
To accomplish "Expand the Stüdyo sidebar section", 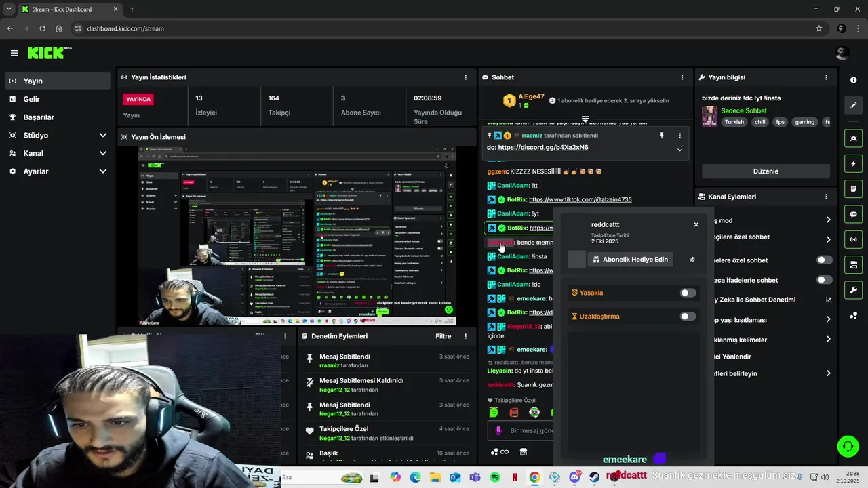I will point(103,135).
